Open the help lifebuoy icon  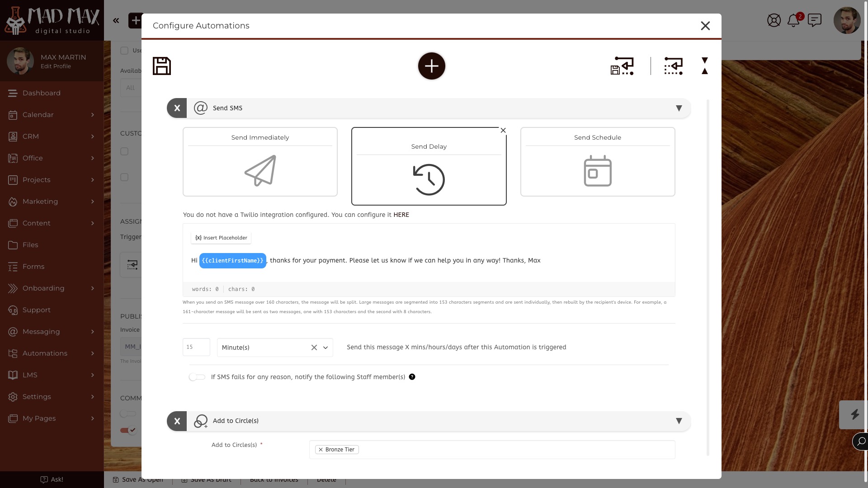point(774,20)
